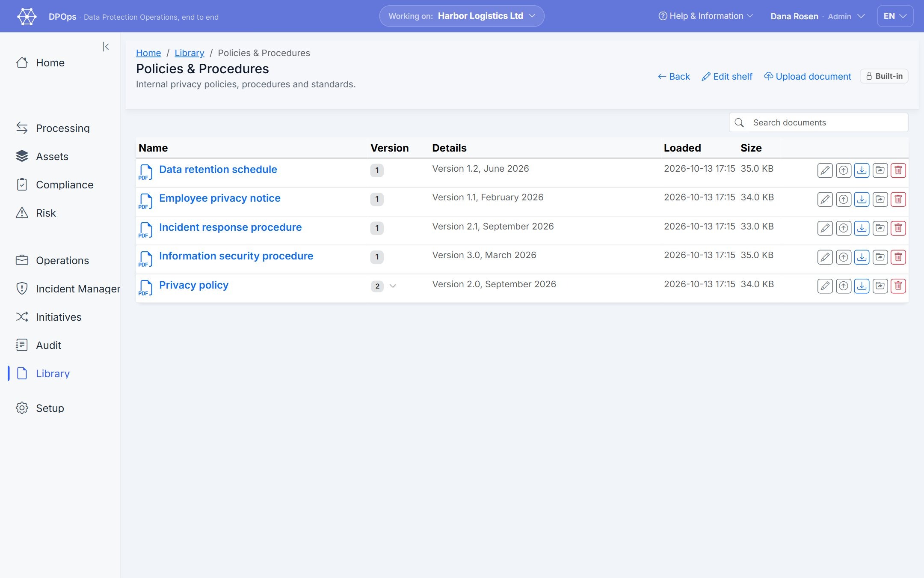The image size is (924, 578).
Task: Delete the Privacy policy document
Action: pyautogui.click(x=898, y=286)
